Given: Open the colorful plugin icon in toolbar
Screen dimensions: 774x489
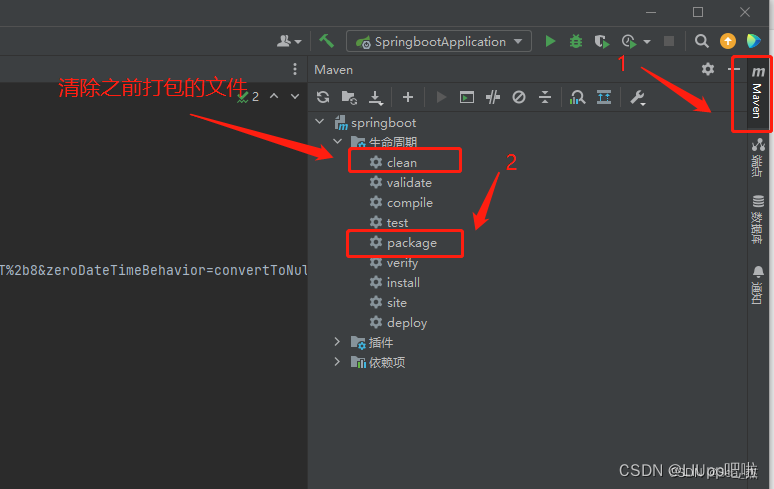Looking at the screenshot, I should coord(754,41).
